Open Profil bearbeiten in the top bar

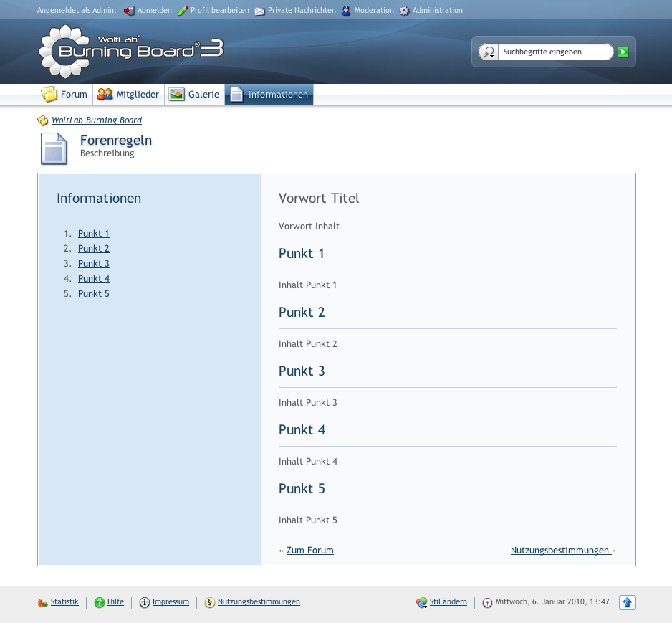219,11
